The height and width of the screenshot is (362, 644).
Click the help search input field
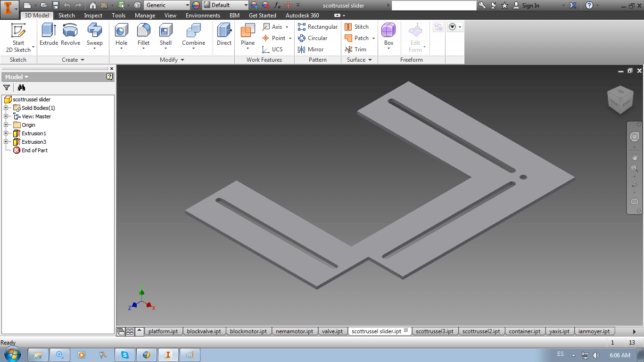click(434, 5)
